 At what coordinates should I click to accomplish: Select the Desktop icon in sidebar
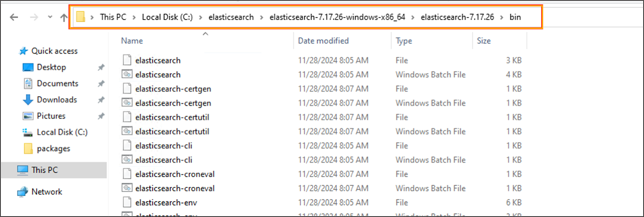(28, 68)
